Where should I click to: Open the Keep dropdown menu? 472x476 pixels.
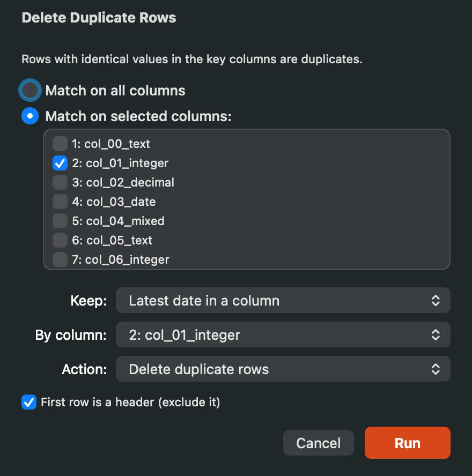pyautogui.click(x=283, y=301)
